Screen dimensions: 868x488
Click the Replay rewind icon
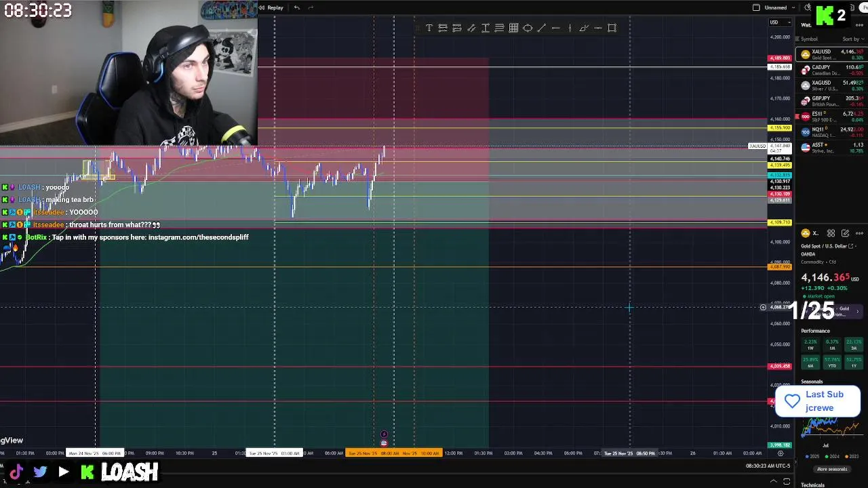tap(262, 7)
